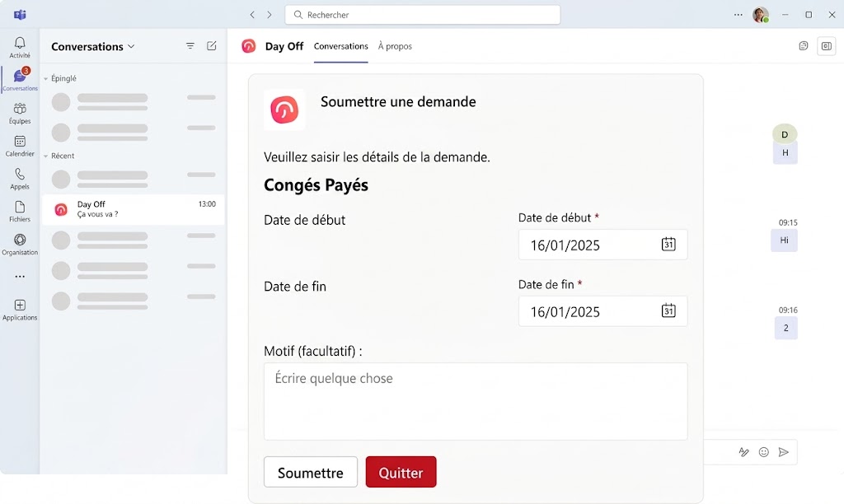
Task: Click the Date de début input field
Action: (x=603, y=245)
